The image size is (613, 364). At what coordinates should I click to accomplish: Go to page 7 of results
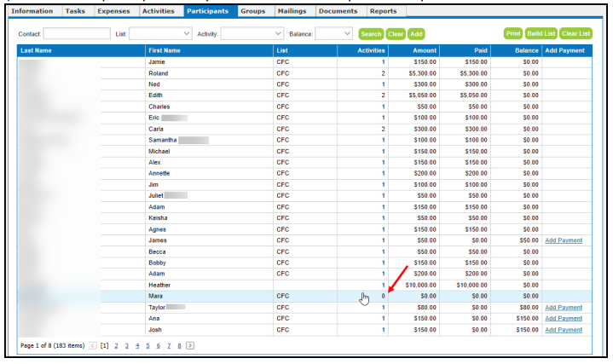pos(169,346)
